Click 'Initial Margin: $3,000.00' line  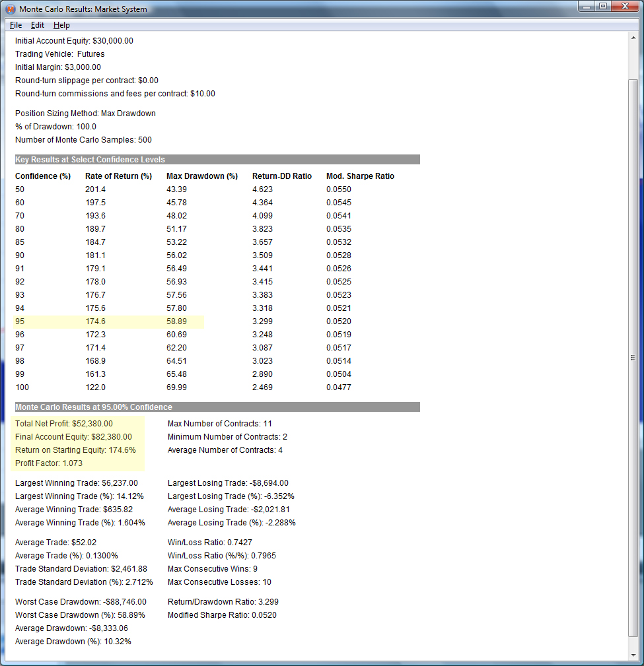[58, 67]
